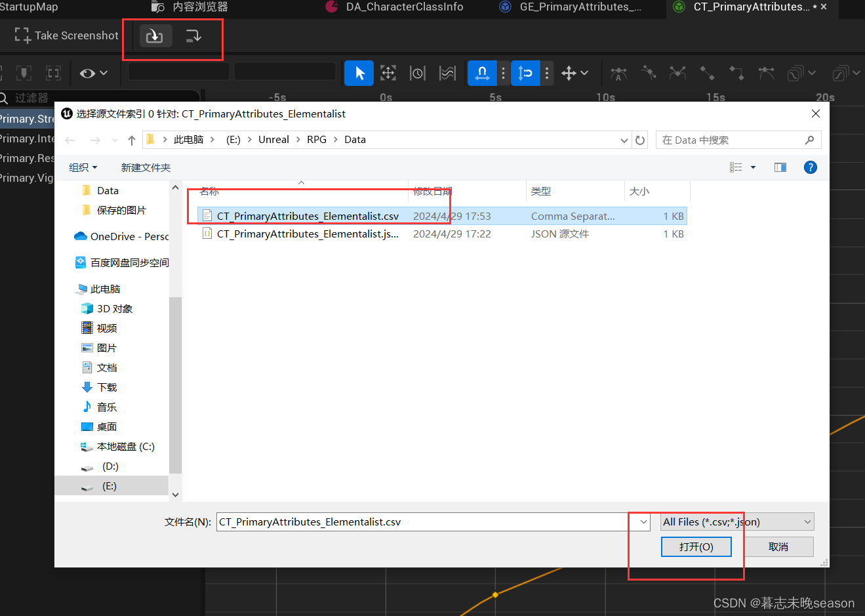Click the refresh folder icon
Screen dimensions: 865x616
click(x=640, y=140)
